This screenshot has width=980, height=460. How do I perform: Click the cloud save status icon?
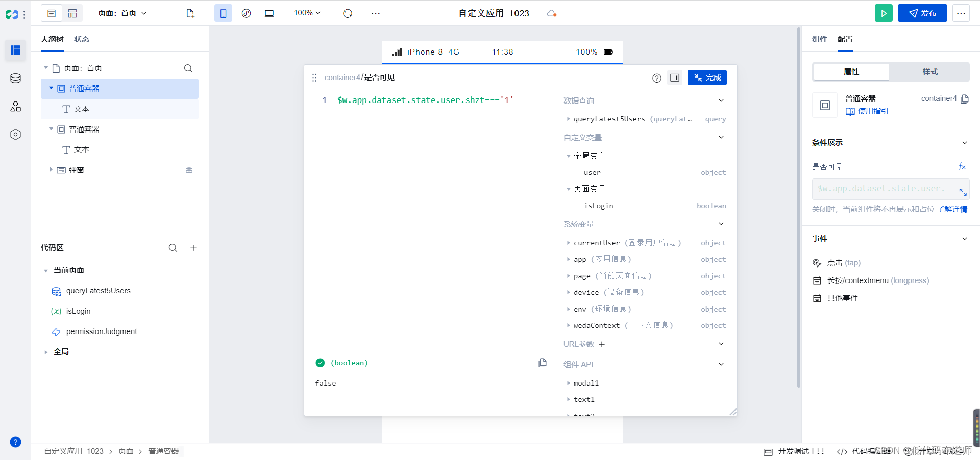pyautogui.click(x=551, y=13)
